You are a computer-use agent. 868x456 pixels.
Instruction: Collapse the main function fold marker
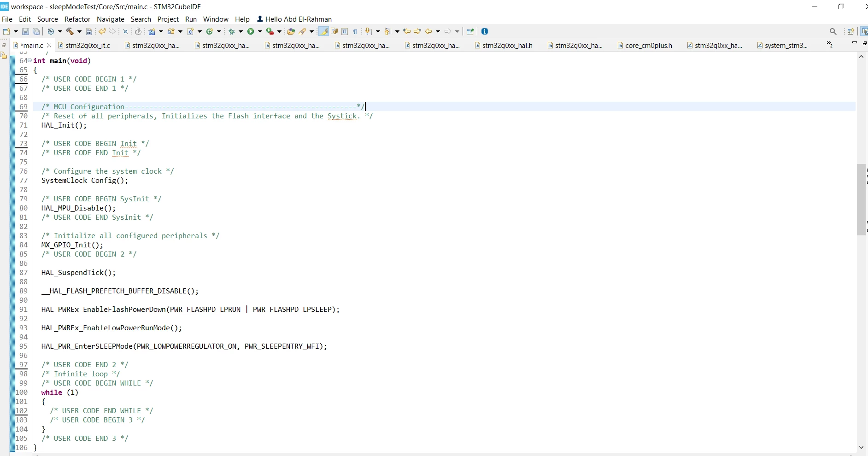pos(30,60)
